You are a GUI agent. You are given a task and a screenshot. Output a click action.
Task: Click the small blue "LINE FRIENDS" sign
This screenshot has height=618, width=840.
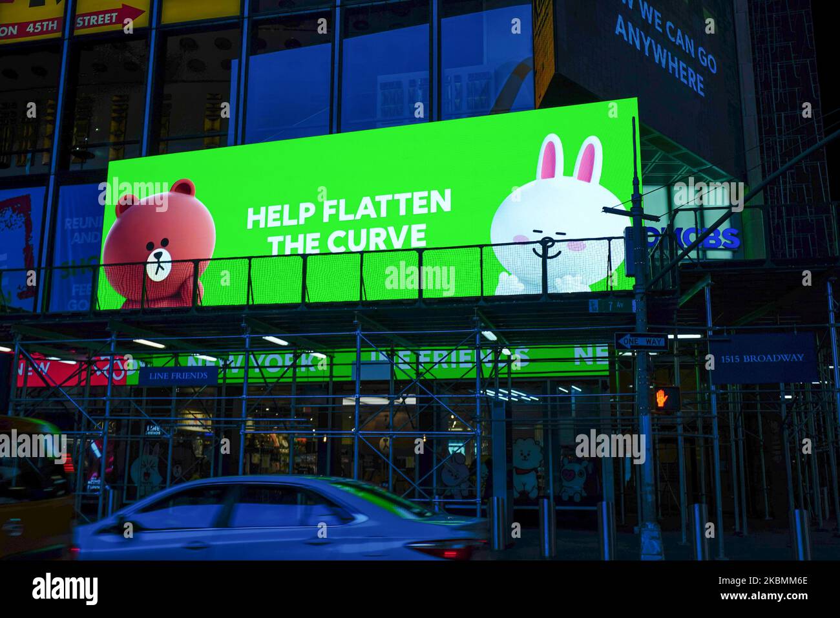coord(178,376)
